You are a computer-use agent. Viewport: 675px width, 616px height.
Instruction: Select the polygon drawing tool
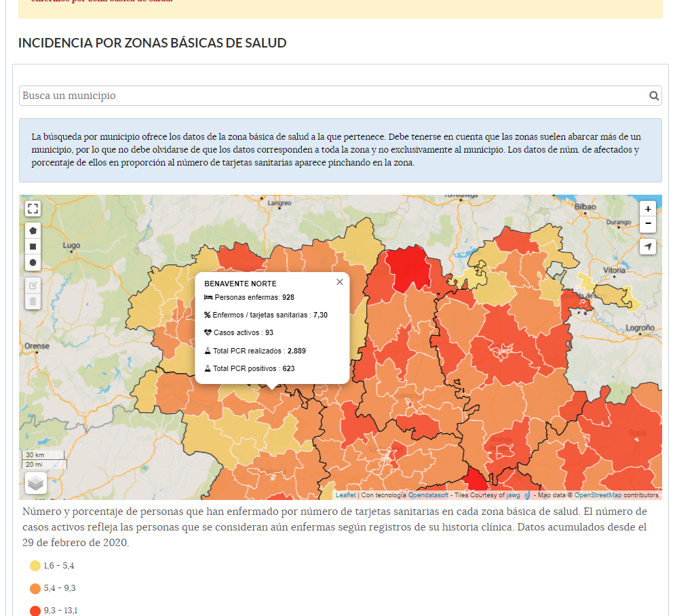point(33,231)
